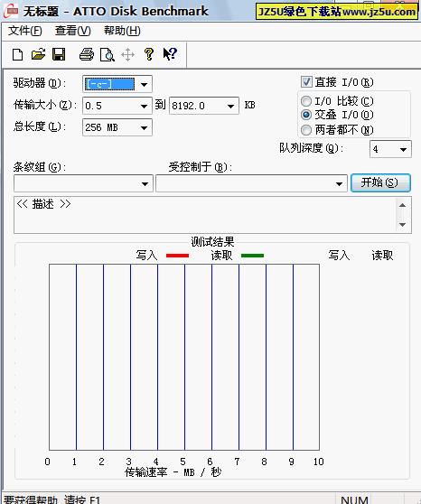The height and width of the screenshot is (504, 421).
Task: Click the 开始(S) start button
Action: point(380,182)
